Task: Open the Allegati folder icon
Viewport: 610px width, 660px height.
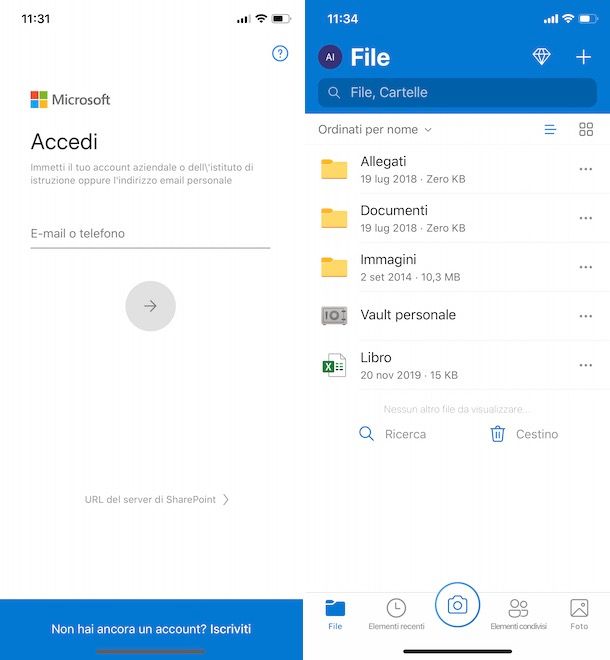Action: point(334,169)
